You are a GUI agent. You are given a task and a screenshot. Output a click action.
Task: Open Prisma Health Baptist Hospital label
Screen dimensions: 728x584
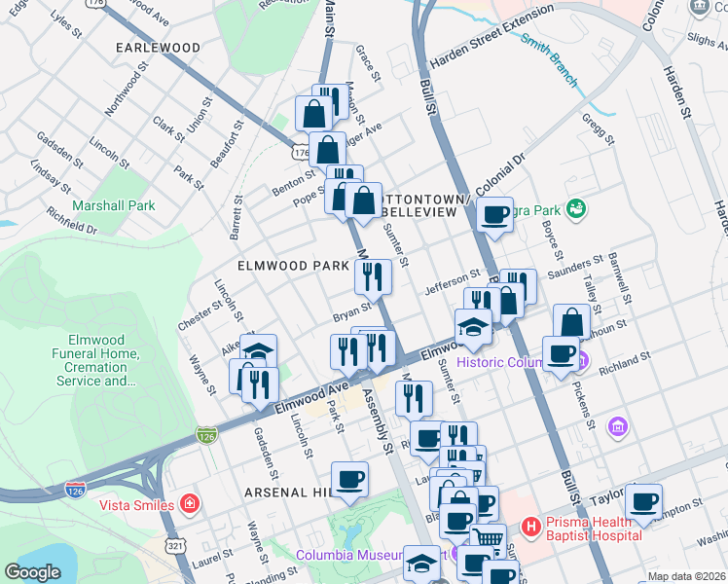594,529
